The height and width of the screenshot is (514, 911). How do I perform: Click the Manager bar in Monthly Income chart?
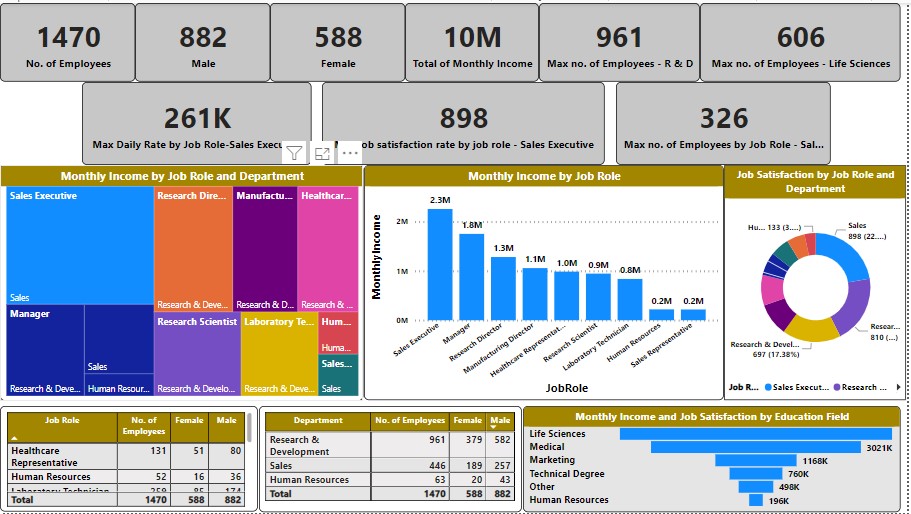(471, 276)
